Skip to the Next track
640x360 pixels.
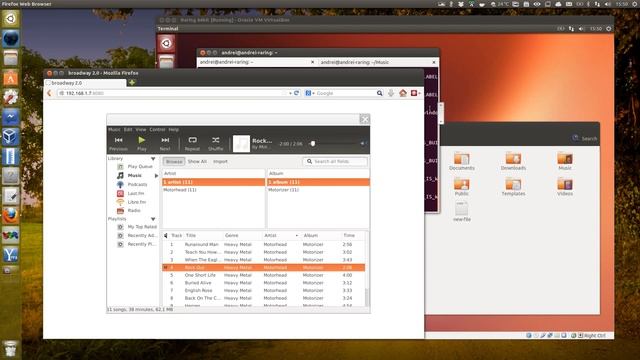tap(165, 143)
